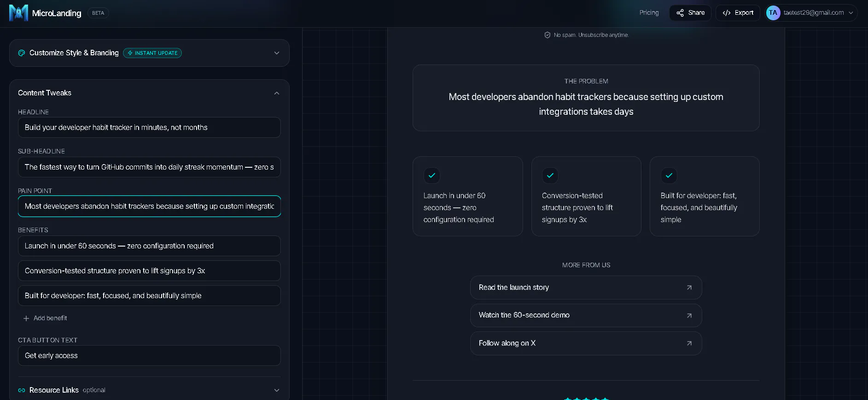Open the Pricing page link
Image resolution: width=868 pixels, height=400 pixels.
point(649,13)
